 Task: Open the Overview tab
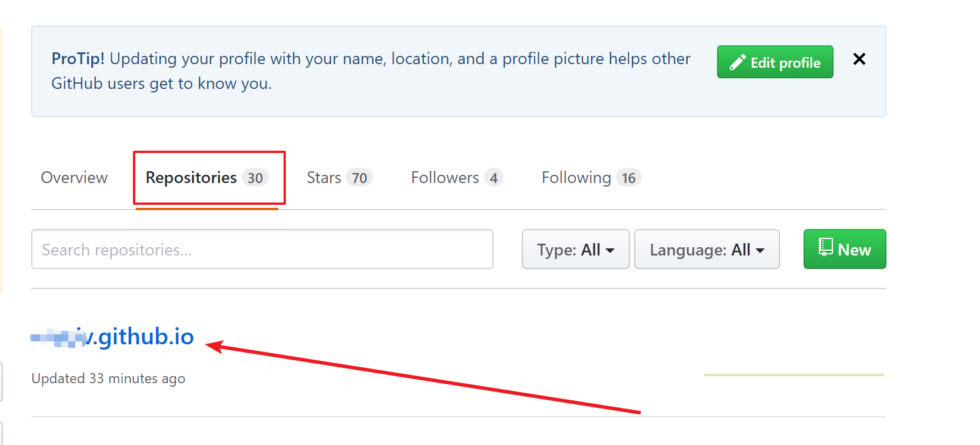pyautogui.click(x=74, y=178)
